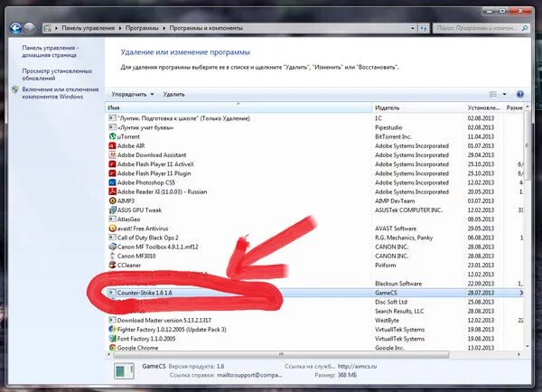
Task: Open Панель управления домашняя страница link
Action: 50,51
